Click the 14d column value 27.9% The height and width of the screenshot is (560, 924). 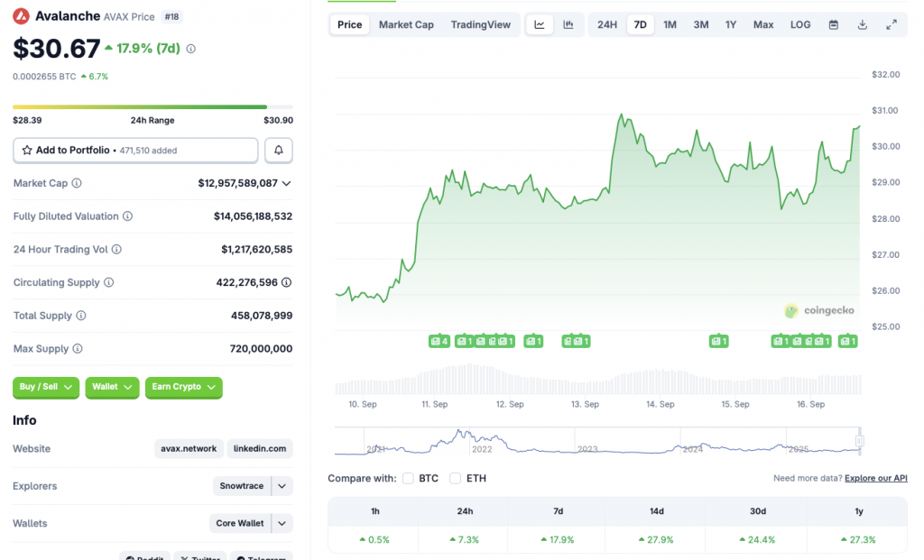click(x=657, y=539)
